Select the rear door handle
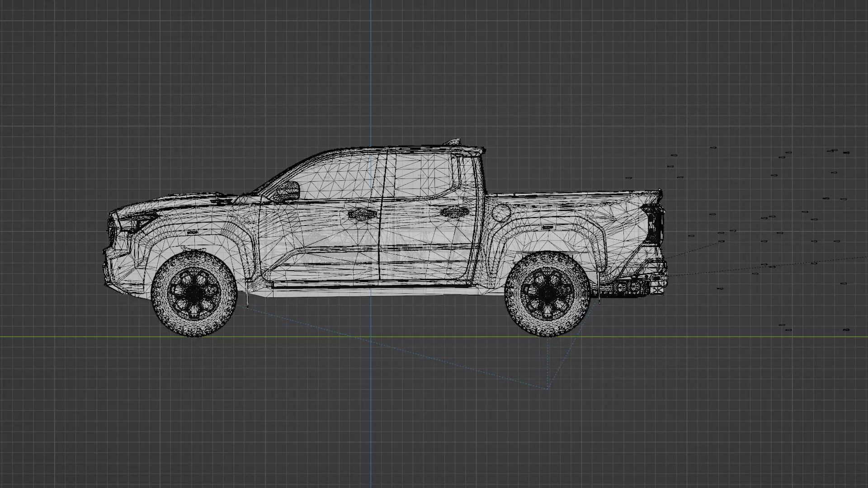This screenshot has height=488, width=868. coord(454,211)
